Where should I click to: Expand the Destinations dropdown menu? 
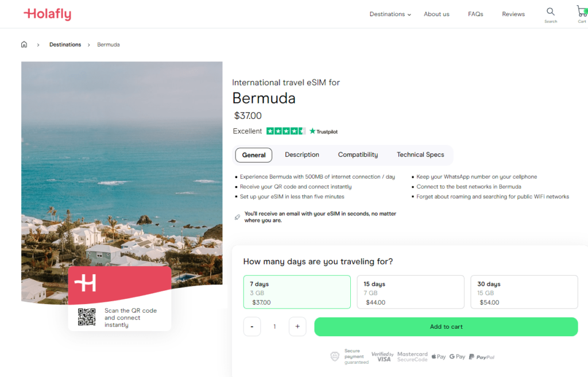390,14
